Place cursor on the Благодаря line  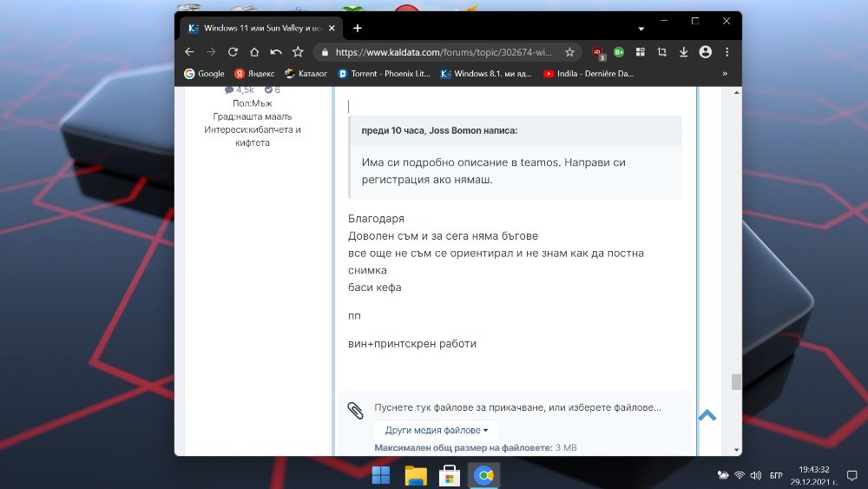click(377, 219)
